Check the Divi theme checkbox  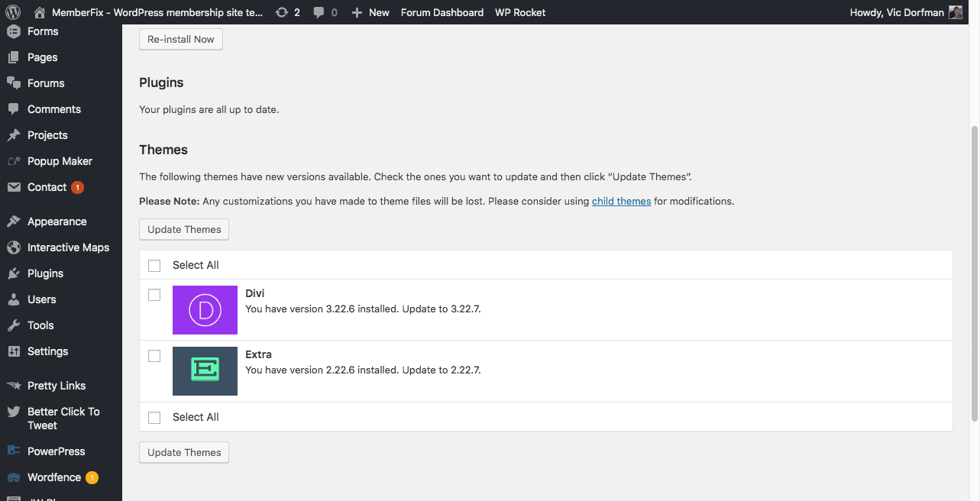154,295
